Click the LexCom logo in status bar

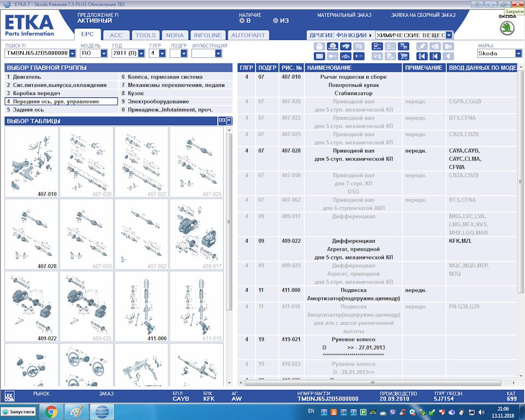point(9,397)
